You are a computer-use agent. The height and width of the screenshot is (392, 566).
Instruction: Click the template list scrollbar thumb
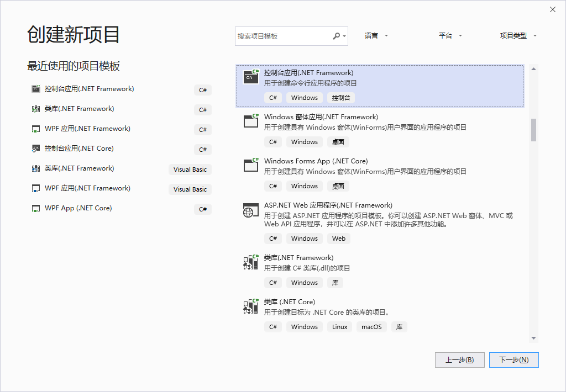[x=533, y=130]
